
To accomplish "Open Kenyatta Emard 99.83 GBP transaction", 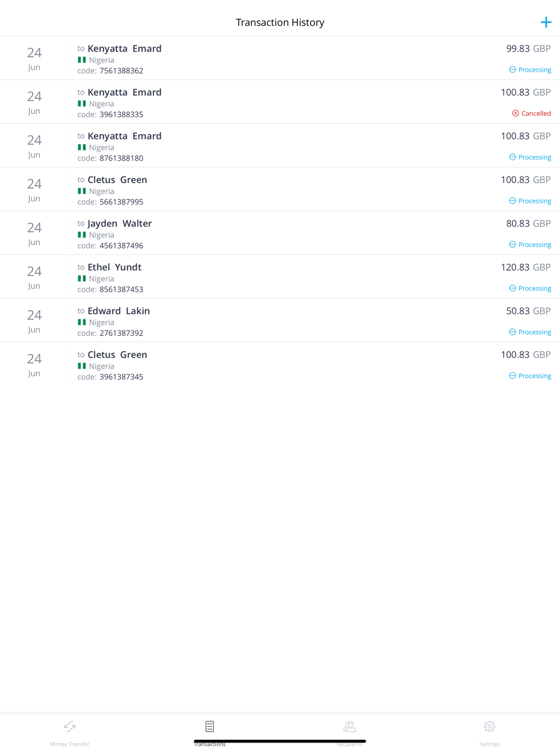I will click(x=280, y=58).
